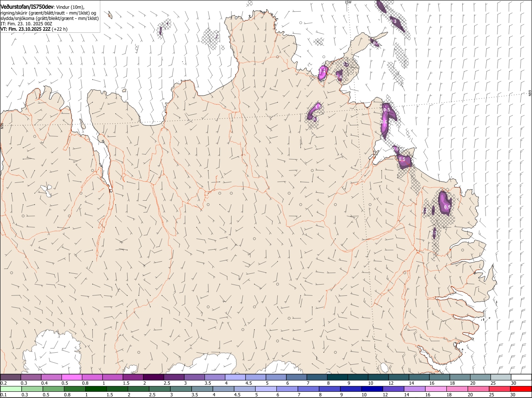
Task: Click the 0.3 precipitation value over the sea
Action: (393, 21)
